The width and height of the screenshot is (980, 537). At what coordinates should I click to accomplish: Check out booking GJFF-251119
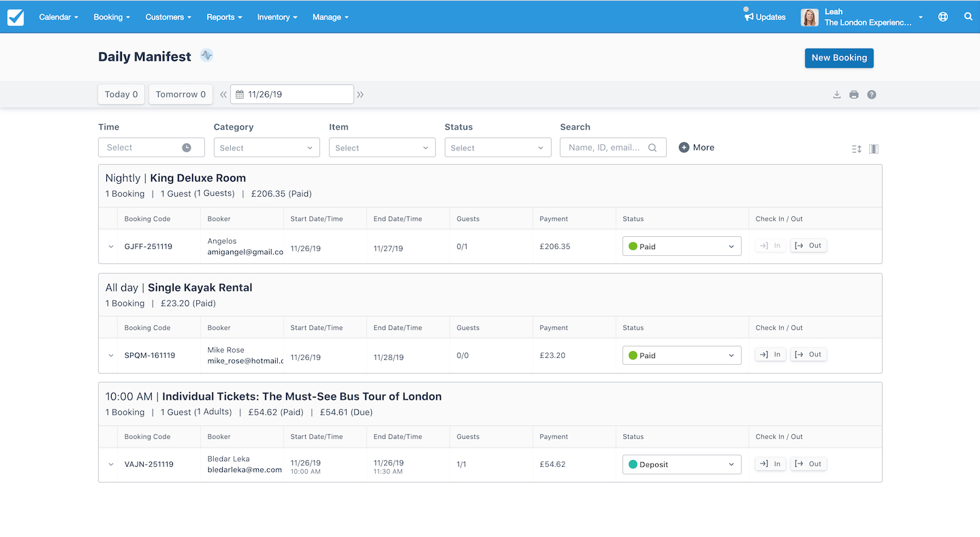[808, 246]
